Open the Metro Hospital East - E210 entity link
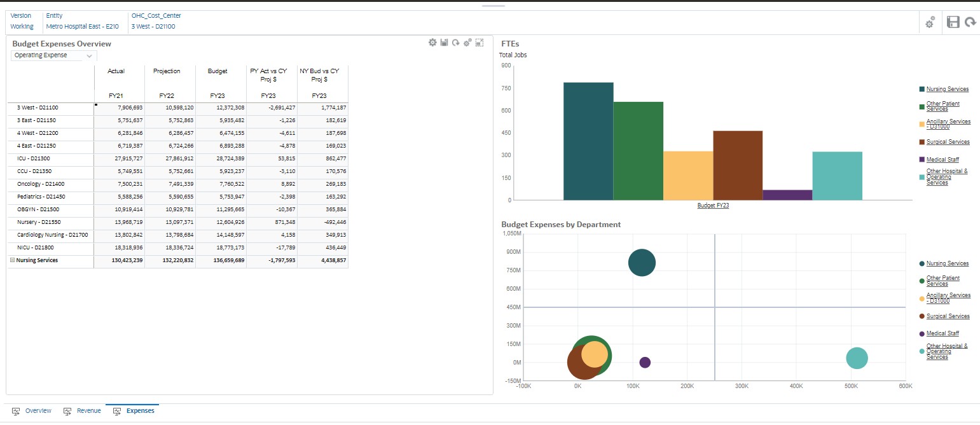Viewport: 980px width, 425px height. pyautogui.click(x=83, y=27)
